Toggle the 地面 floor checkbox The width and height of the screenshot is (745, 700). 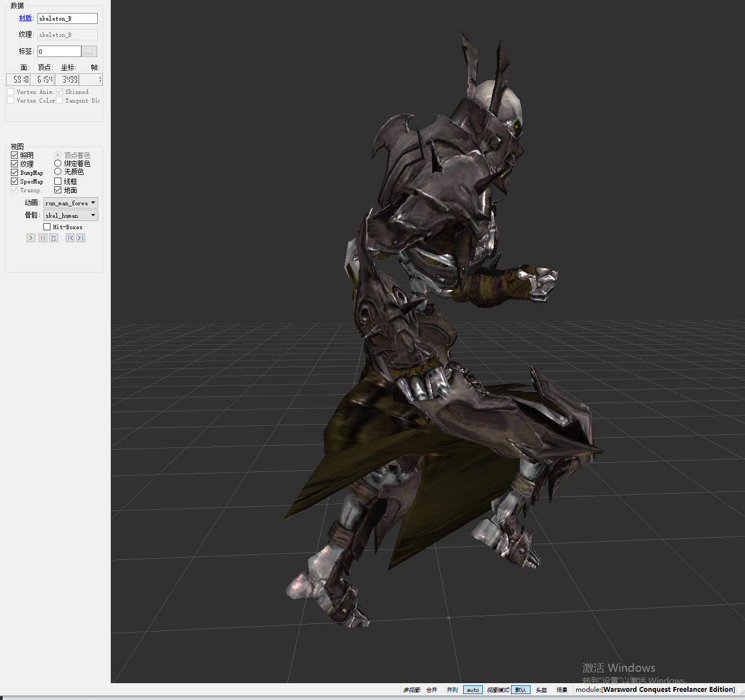coord(58,190)
